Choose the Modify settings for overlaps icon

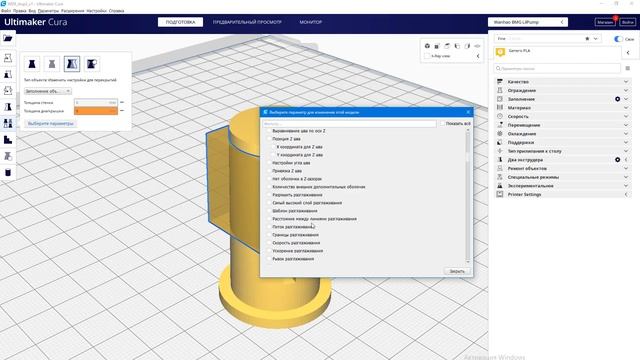pos(72,64)
